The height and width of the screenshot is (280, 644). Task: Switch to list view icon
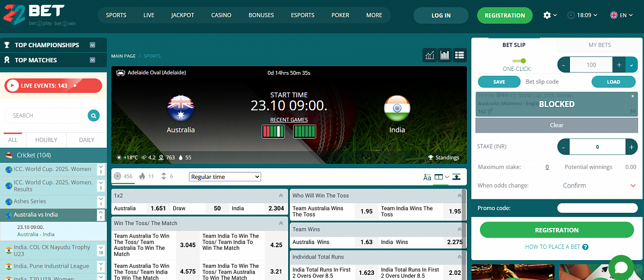point(459,55)
